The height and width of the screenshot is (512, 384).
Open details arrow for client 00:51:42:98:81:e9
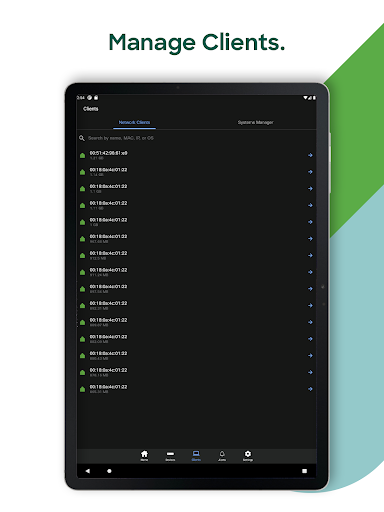pos(310,155)
